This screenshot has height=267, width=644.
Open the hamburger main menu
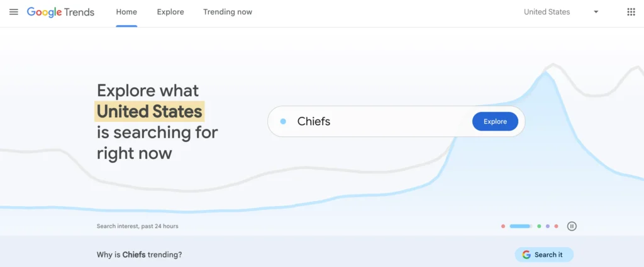(x=14, y=12)
